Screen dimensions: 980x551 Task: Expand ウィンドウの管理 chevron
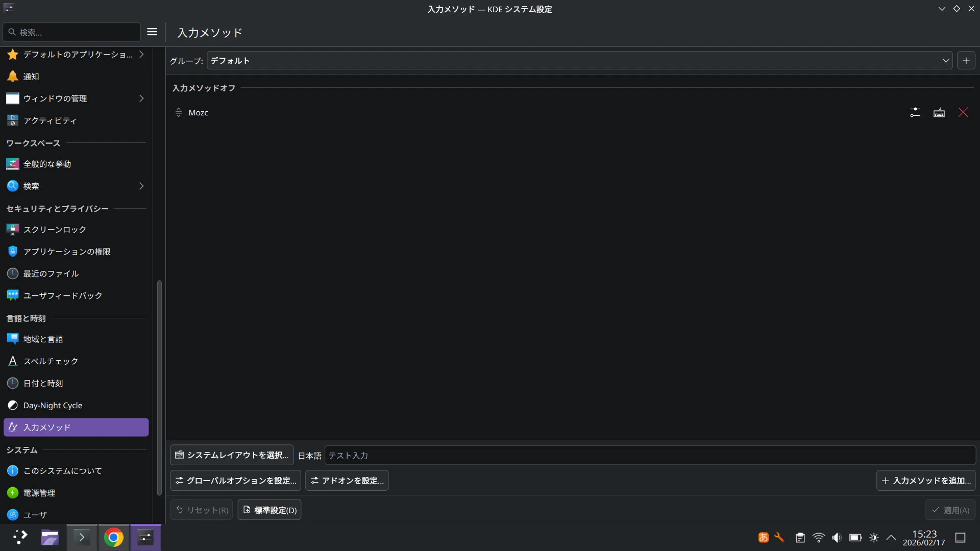coord(141,98)
